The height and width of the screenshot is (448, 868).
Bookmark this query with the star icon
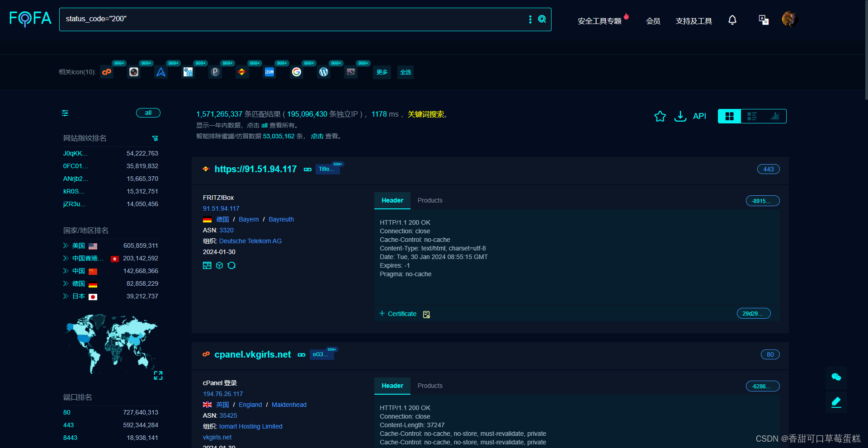[x=660, y=116]
